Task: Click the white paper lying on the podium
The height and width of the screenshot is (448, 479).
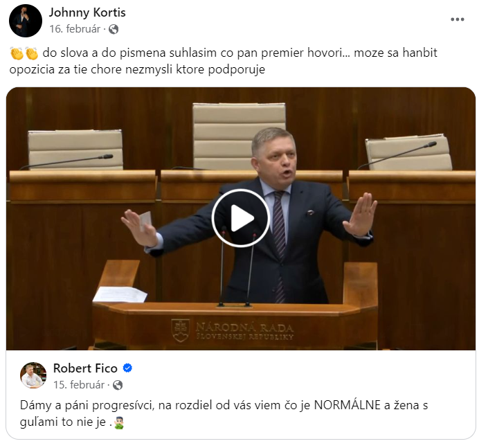Action: tap(120, 294)
